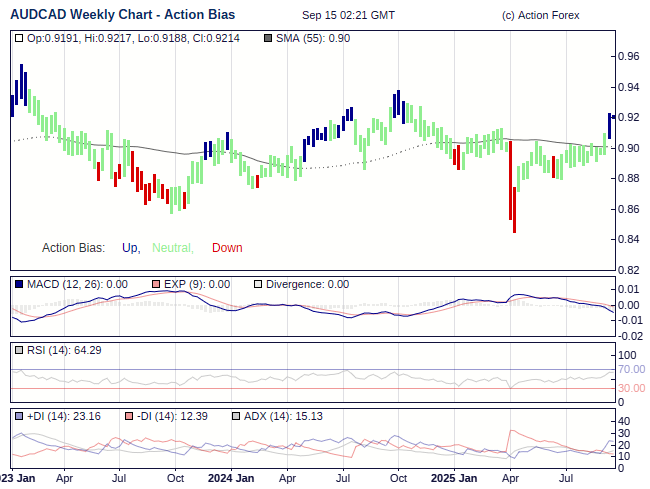Click the Sep 15 02:21 GMT timestamp
Screen dimensions: 650x489
348,16
